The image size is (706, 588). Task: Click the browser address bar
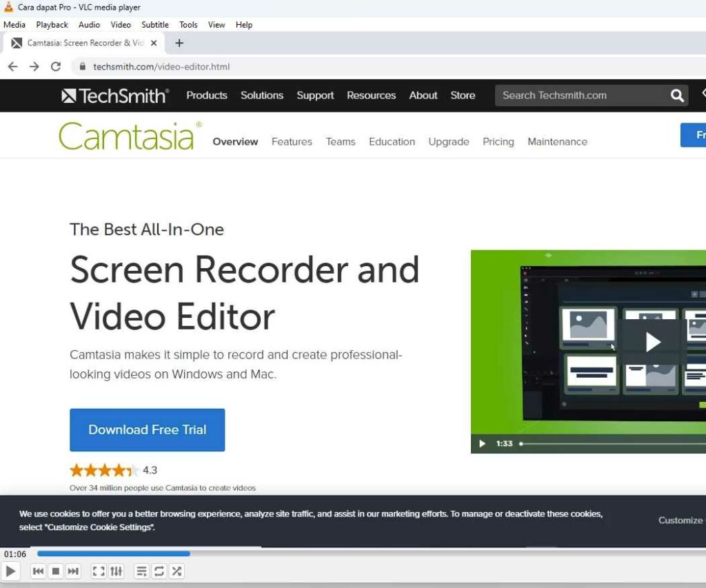207,67
